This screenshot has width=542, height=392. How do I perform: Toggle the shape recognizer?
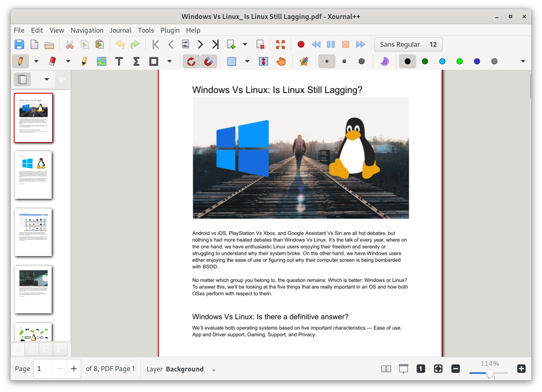pyautogui.click(x=191, y=61)
